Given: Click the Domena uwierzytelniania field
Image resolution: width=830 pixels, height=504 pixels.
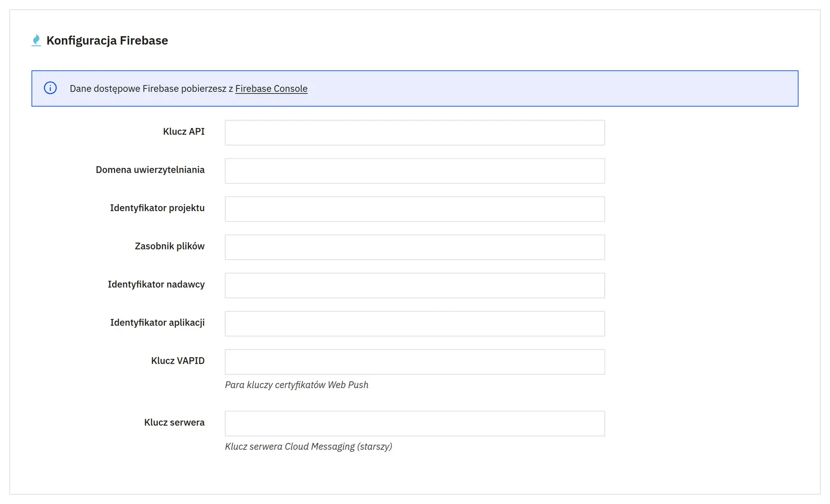Looking at the screenshot, I should (x=415, y=171).
